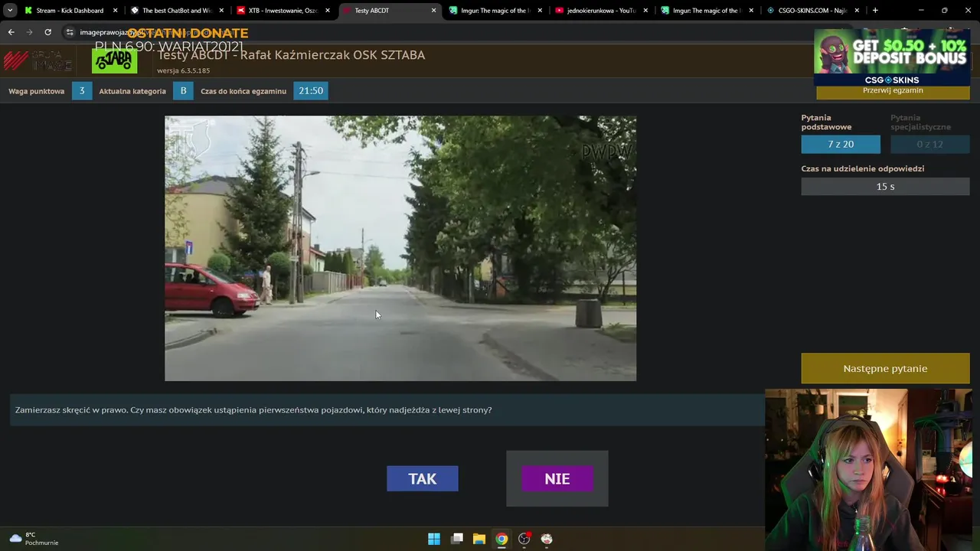Go back in browser history
Screen dimensions: 980x551
click(x=11, y=32)
